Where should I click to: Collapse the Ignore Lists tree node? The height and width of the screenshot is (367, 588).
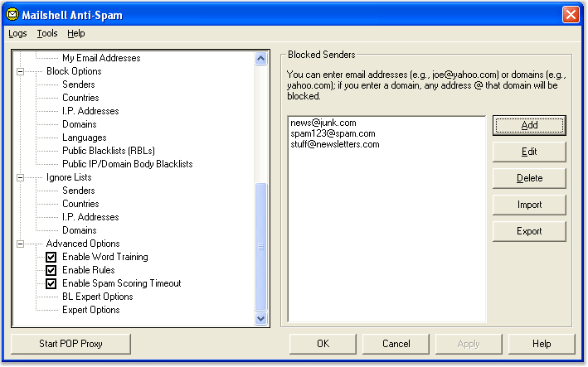[20, 177]
